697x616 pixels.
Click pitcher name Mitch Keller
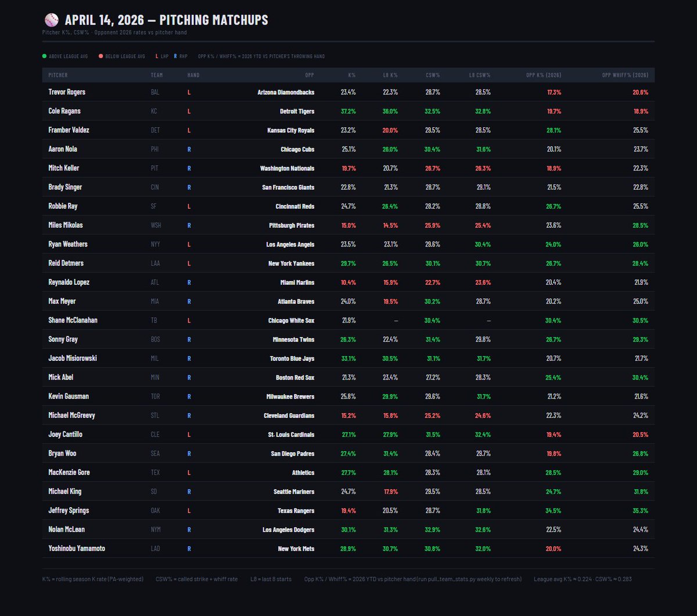click(x=64, y=168)
